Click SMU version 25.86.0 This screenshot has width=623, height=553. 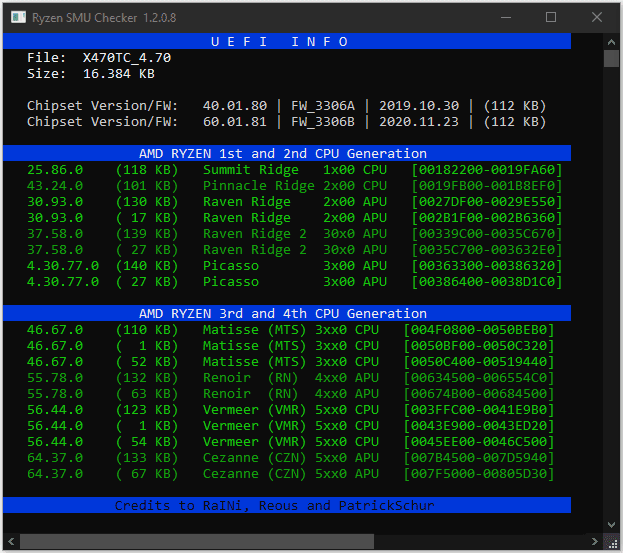click(x=55, y=170)
